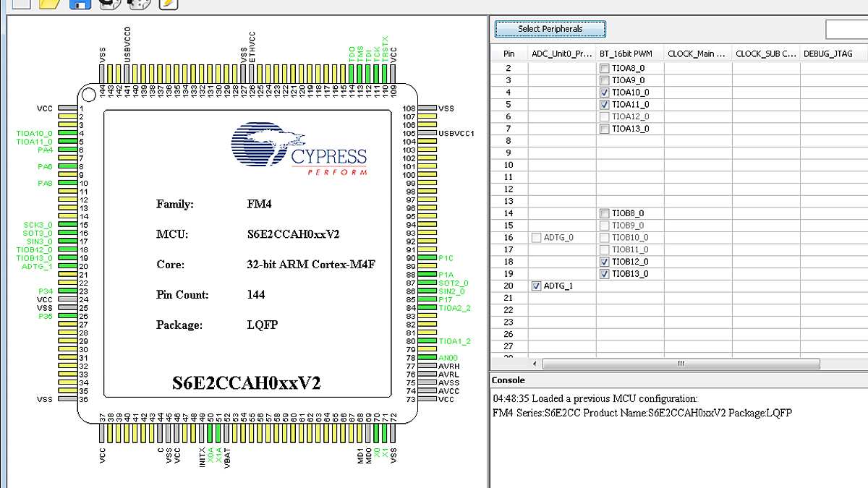Click the New blank document toolbar icon
Viewport: 868px width, 488px height.
(x=20, y=3)
